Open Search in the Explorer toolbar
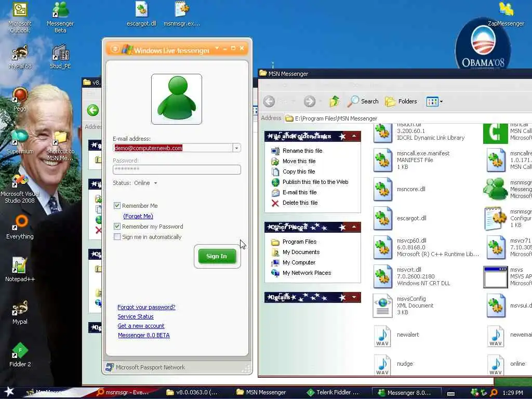This screenshot has width=532, height=399. point(363,101)
